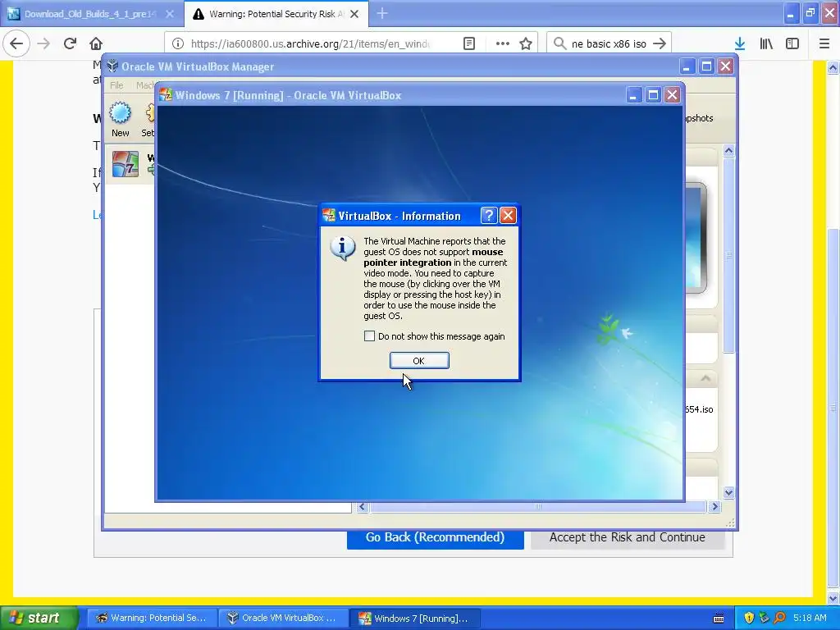Select the Windows 7 VM in the Manager list

(x=130, y=164)
